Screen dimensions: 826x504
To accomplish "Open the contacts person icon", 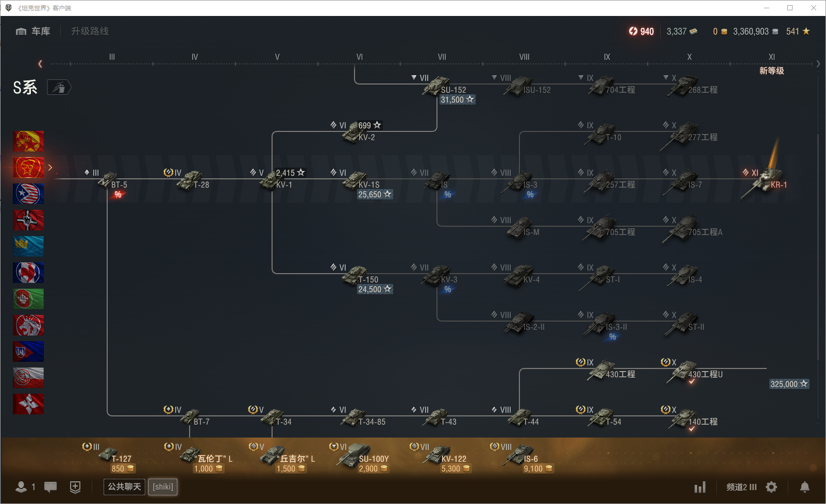I will [21, 487].
